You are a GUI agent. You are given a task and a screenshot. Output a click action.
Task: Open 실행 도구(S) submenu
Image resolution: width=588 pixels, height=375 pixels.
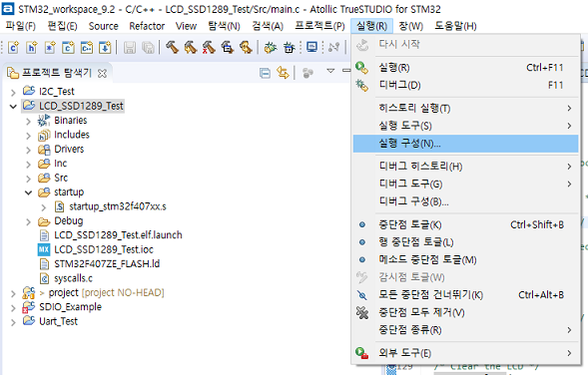coord(465,126)
